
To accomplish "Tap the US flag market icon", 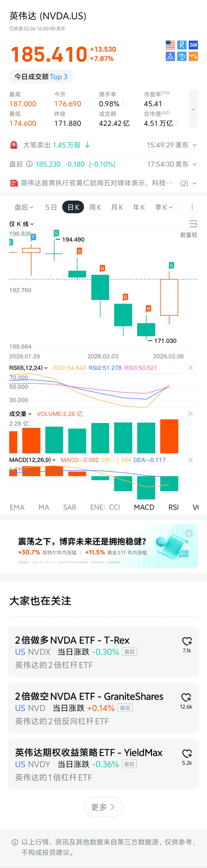I will (170, 45).
